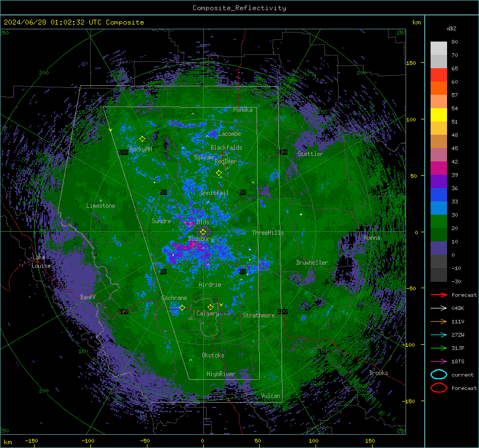Click the Lake Louise label
This screenshot has width=479, height=448.
coord(41,262)
